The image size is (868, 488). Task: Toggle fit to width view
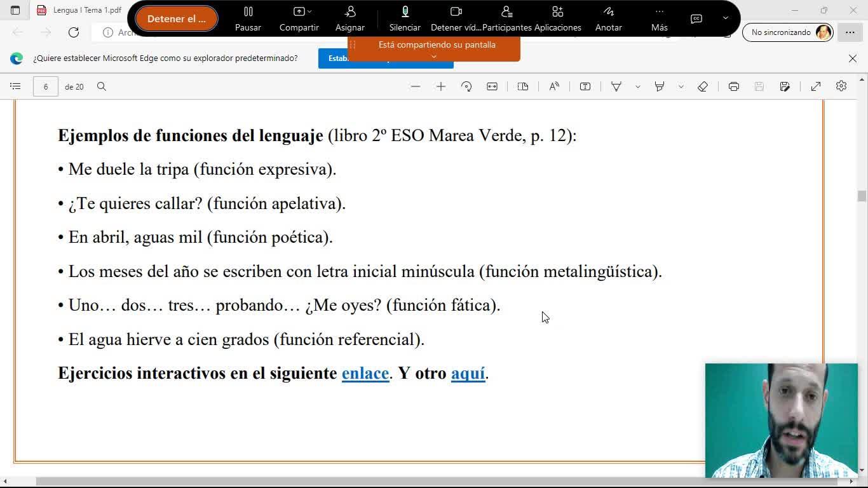[492, 86]
